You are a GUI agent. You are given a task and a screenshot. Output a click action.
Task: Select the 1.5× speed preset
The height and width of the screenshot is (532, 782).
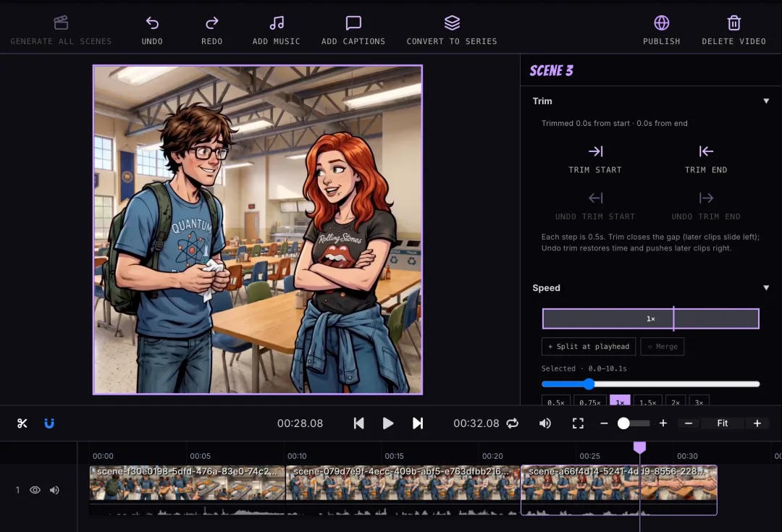[648, 402]
